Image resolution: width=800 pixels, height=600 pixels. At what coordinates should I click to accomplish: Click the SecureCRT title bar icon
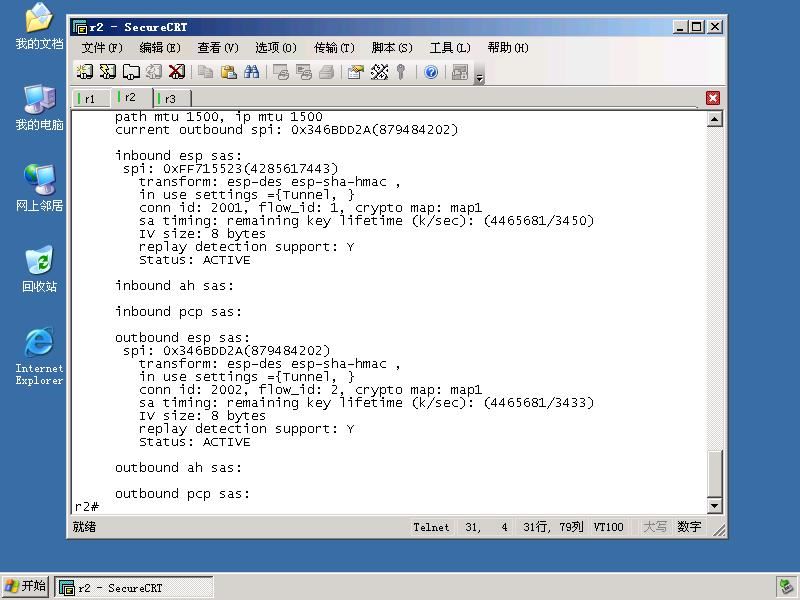click(80, 27)
